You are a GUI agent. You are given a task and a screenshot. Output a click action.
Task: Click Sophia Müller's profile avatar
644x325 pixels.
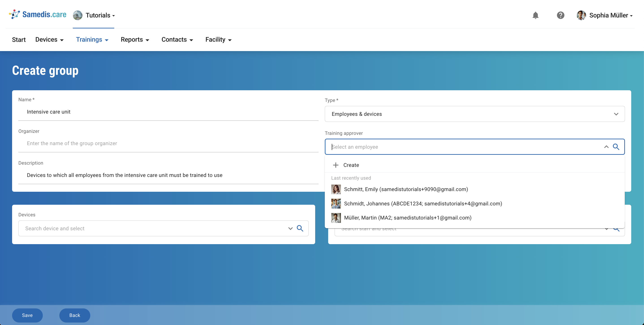click(581, 15)
